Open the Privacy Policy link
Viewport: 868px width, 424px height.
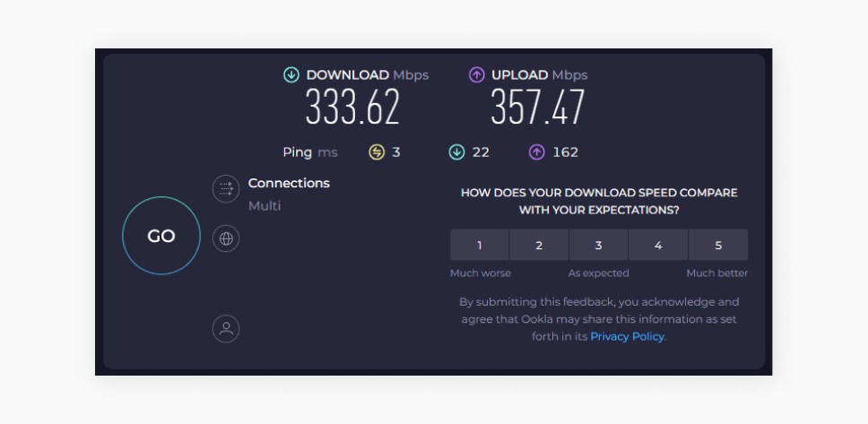coord(627,337)
